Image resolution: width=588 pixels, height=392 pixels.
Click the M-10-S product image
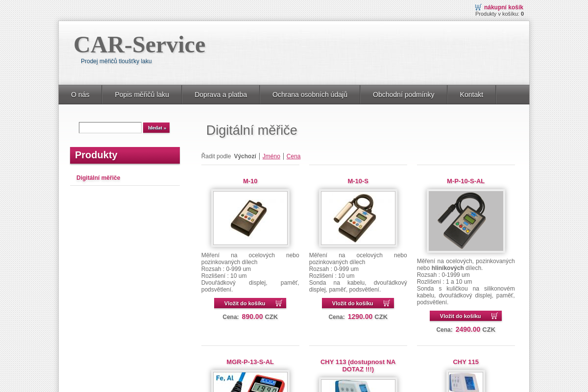point(358,218)
